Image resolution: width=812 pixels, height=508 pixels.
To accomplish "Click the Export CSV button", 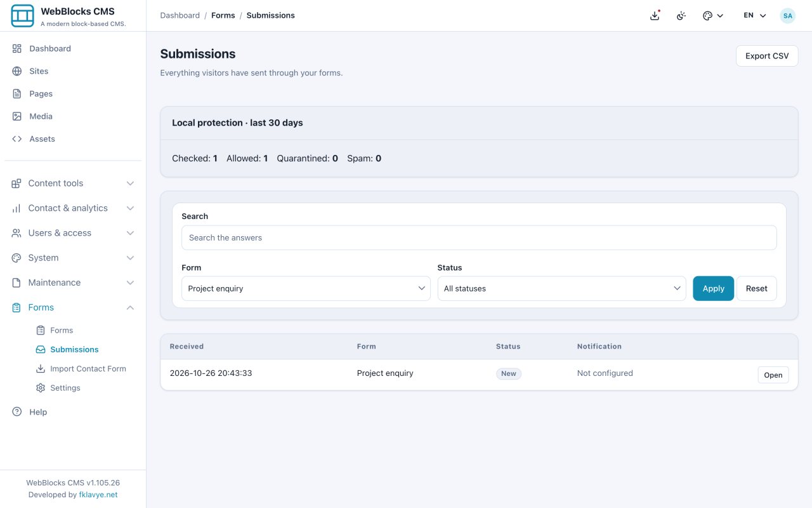I will (x=767, y=56).
